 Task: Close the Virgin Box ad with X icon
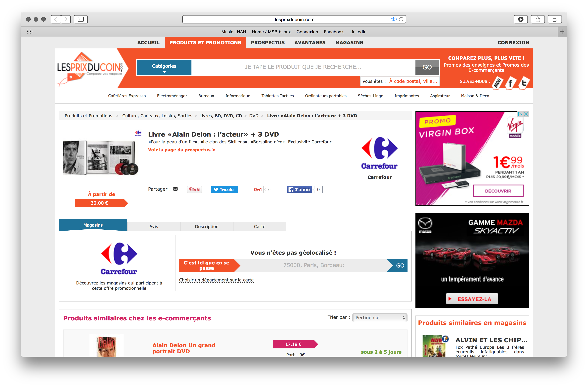[x=526, y=114]
